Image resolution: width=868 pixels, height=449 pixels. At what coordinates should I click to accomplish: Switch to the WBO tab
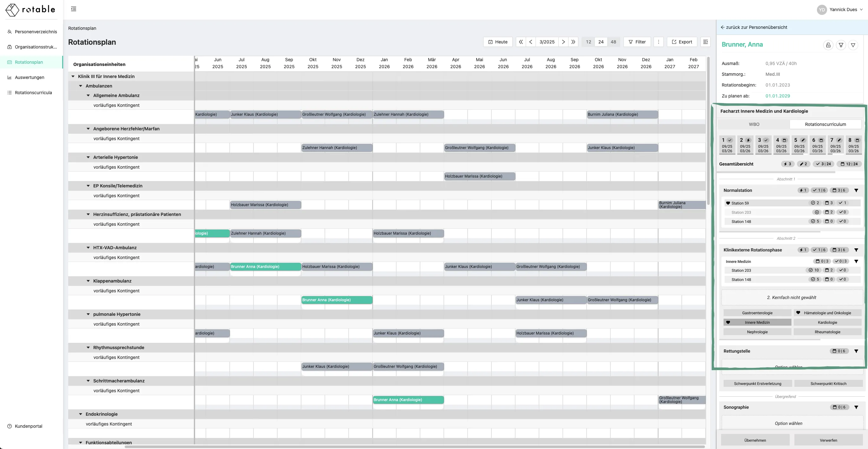(754, 124)
